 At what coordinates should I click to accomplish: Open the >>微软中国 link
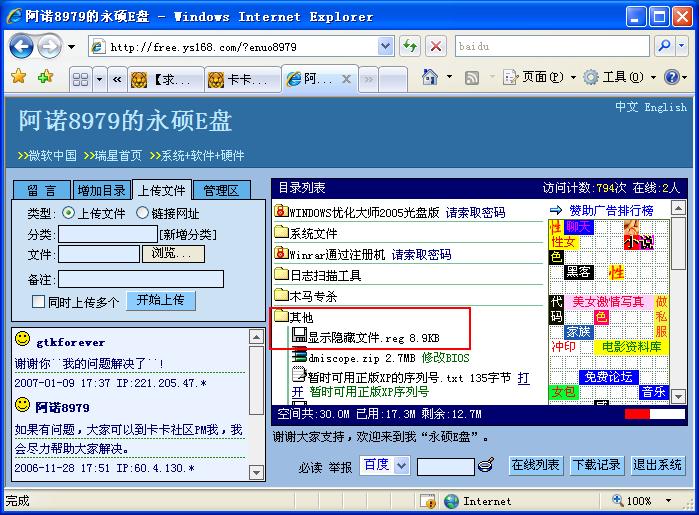(x=47, y=156)
